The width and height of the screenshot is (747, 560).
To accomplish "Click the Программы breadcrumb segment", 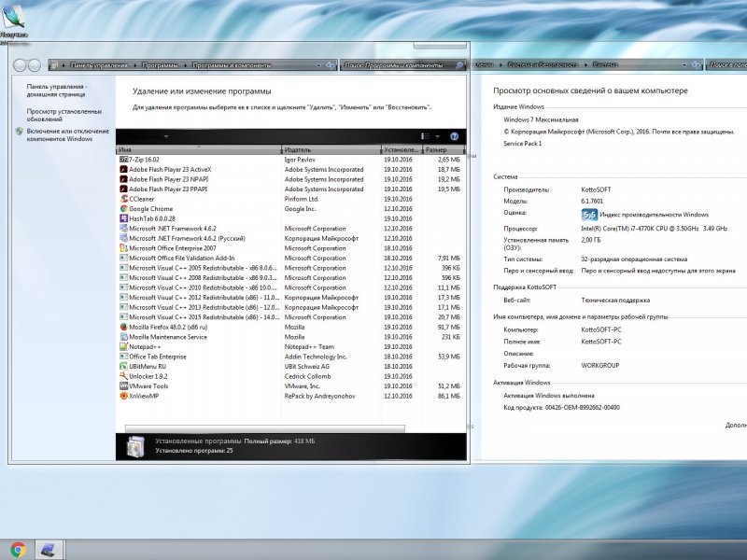I will pos(160,65).
